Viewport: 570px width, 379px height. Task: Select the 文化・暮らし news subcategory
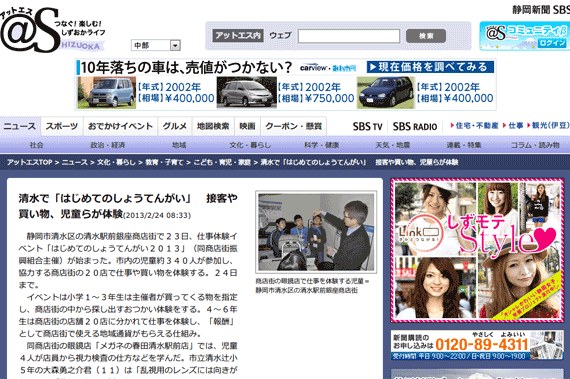coord(250,145)
